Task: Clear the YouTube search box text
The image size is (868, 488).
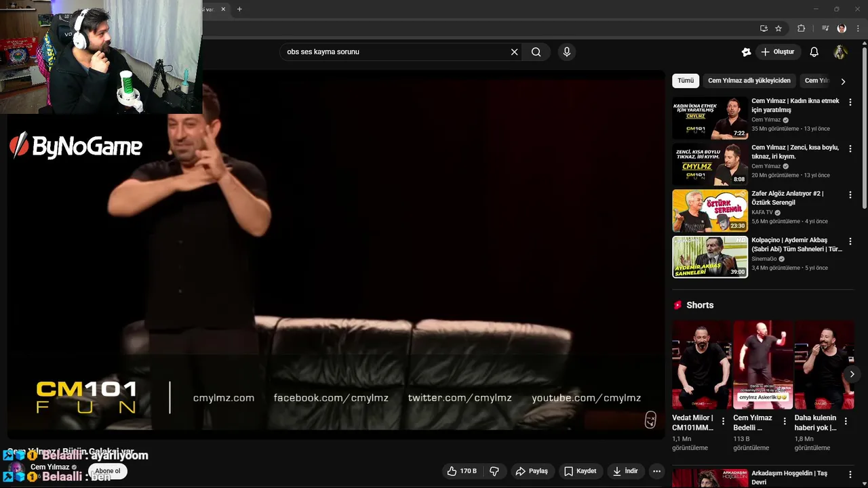Action: pyautogui.click(x=514, y=52)
